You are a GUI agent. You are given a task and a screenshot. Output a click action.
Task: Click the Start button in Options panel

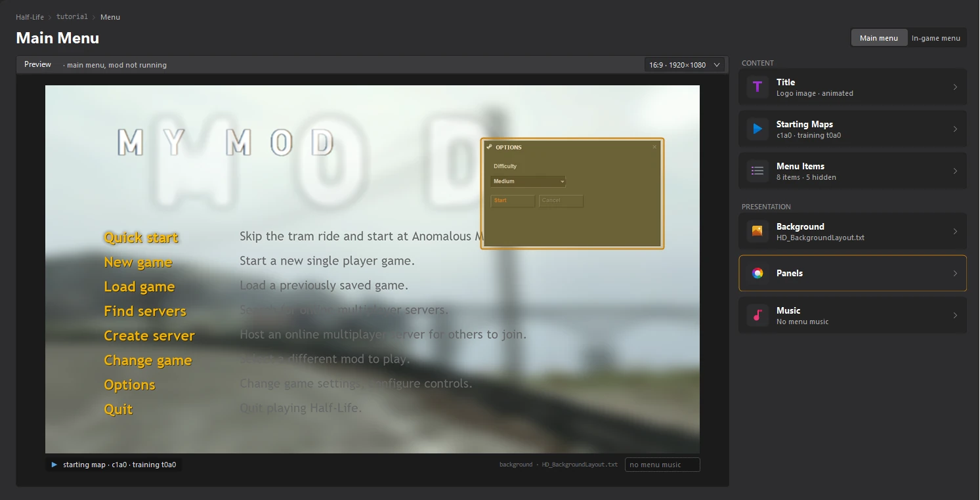[513, 201]
